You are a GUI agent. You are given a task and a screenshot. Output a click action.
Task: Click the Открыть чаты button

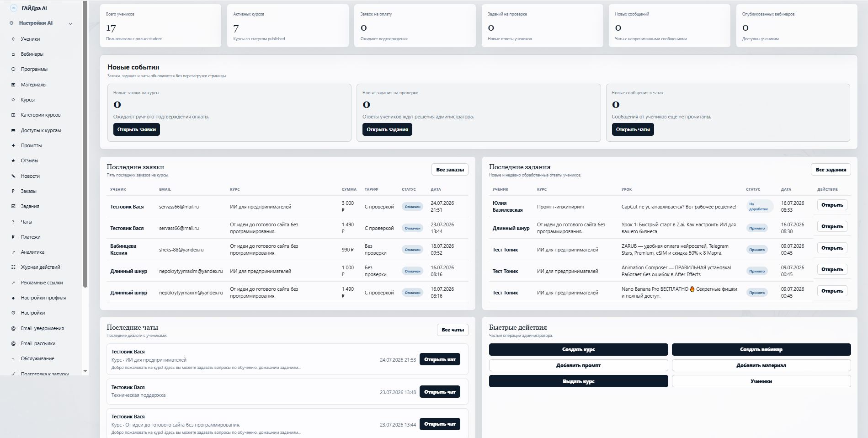tap(633, 129)
